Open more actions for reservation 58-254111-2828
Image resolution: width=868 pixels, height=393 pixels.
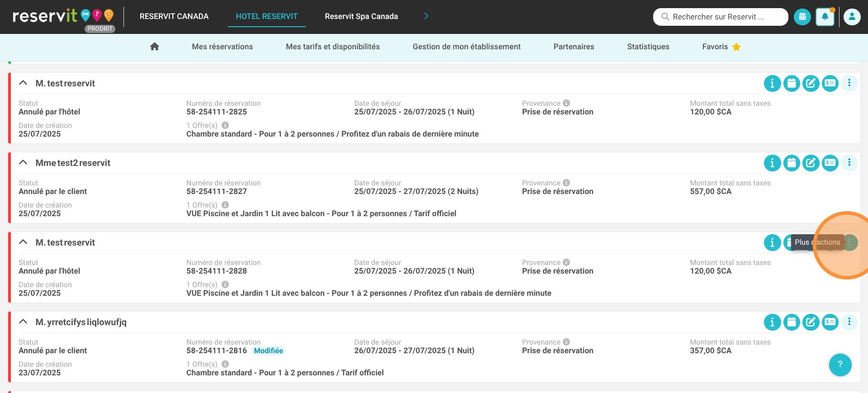pos(849,242)
